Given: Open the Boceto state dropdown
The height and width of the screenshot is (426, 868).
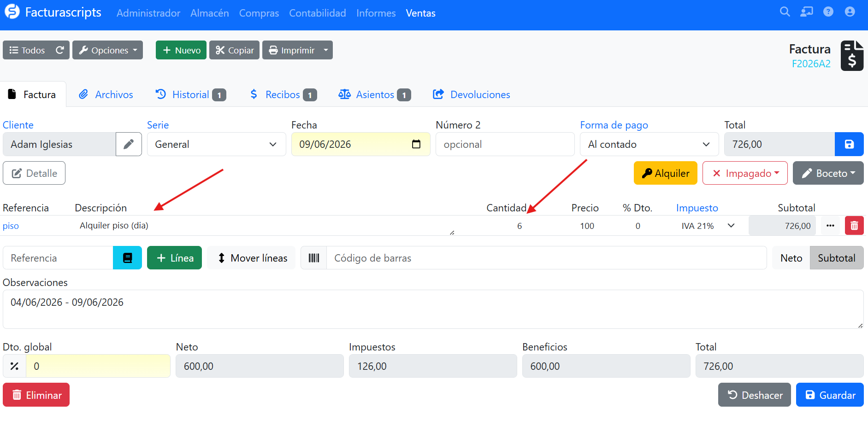Looking at the screenshot, I should tap(828, 173).
